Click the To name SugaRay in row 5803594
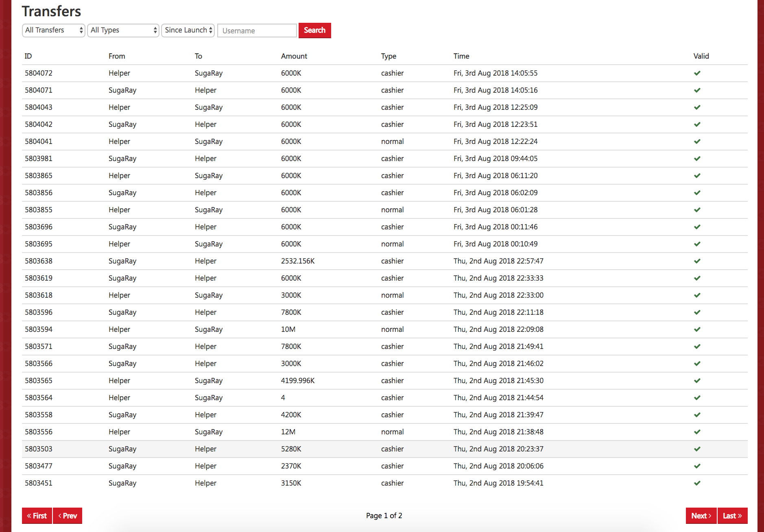Image resolution: width=764 pixels, height=532 pixels. (209, 329)
